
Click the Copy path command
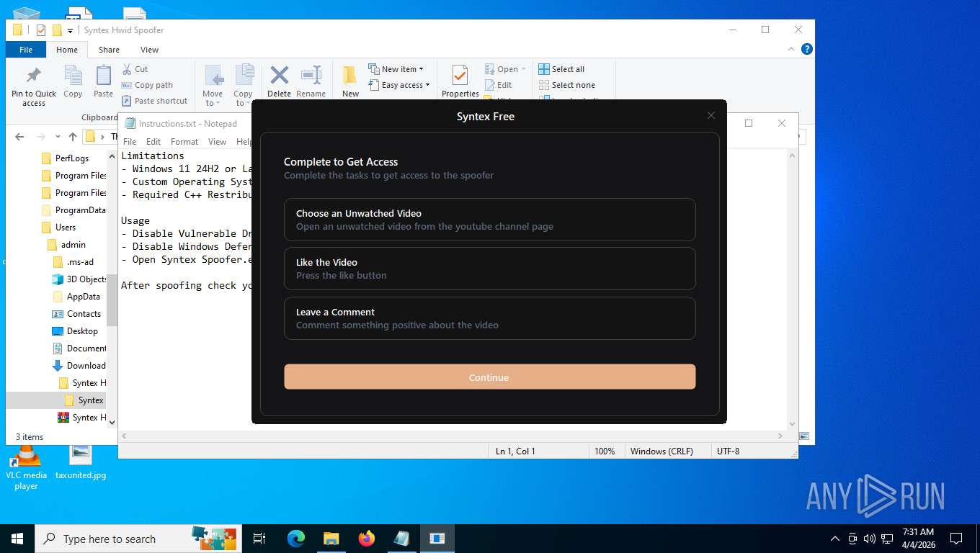(x=147, y=85)
